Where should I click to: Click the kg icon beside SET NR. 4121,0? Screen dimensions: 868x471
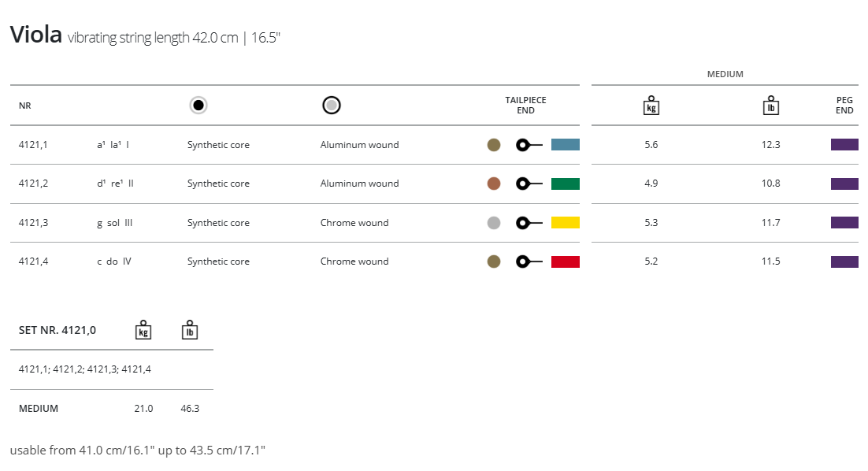143,330
